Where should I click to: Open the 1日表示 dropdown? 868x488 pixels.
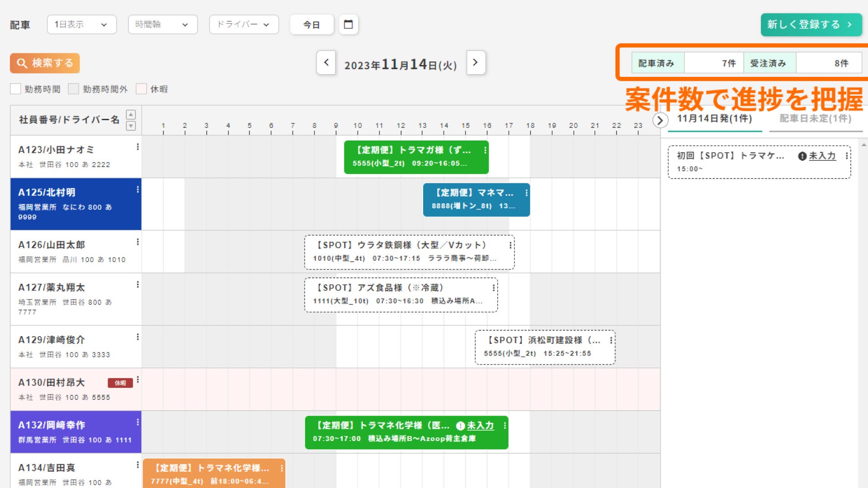tap(81, 24)
